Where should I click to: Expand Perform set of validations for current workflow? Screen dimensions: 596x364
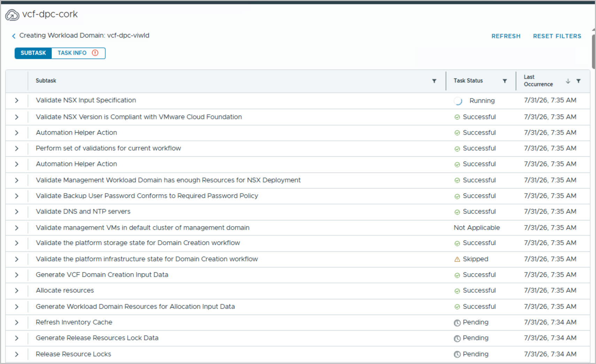coord(17,148)
